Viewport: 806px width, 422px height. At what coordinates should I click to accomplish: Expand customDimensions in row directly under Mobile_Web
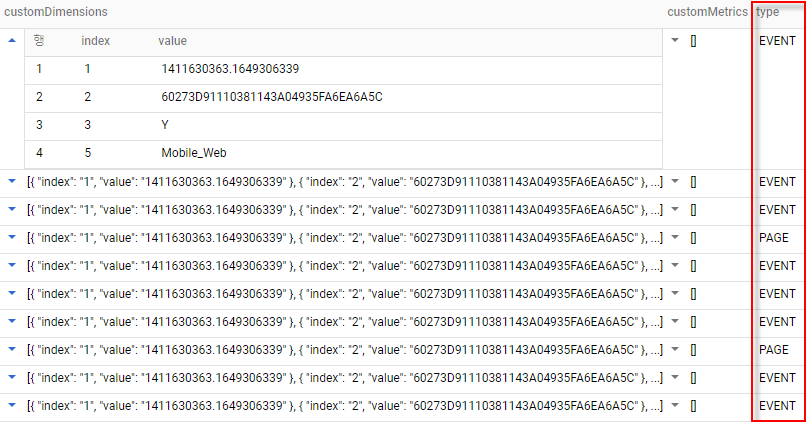[x=12, y=181]
